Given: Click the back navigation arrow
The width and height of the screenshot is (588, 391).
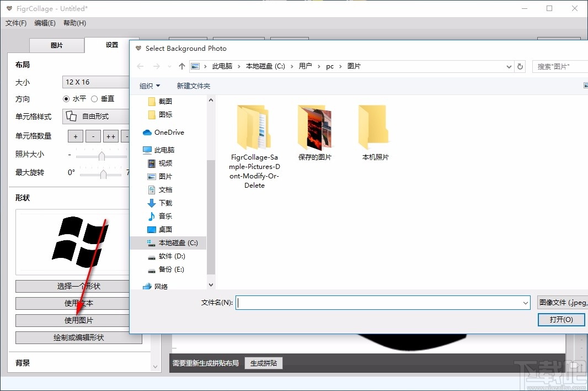Looking at the screenshot, I should (140, 66).
